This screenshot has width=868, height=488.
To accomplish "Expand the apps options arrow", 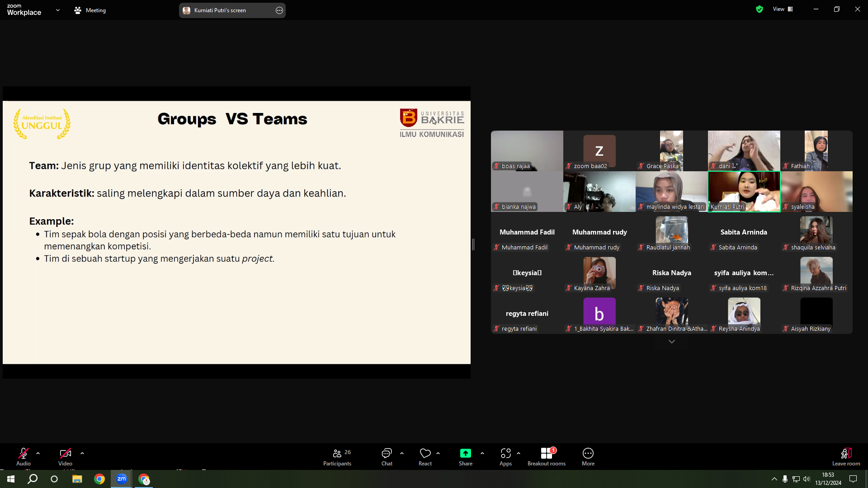I will (519, 453).
